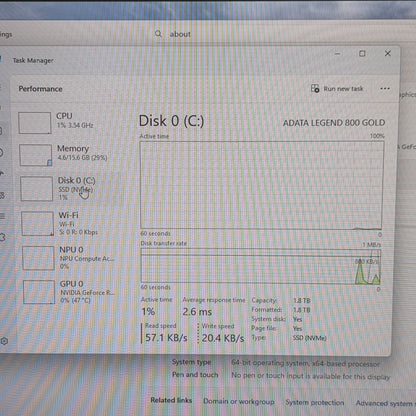Open the three-dot more options menu

pos(385,89)
